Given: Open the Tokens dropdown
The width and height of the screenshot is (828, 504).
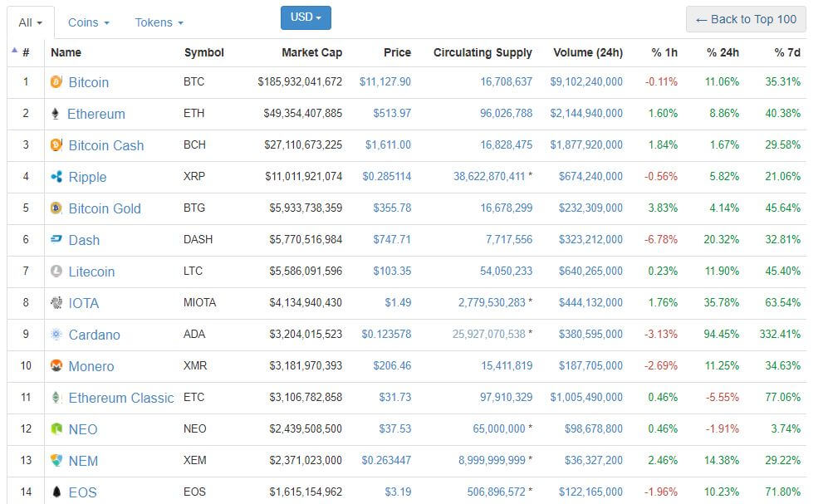Looking at the screenshot, I should [x=159, y=22].
